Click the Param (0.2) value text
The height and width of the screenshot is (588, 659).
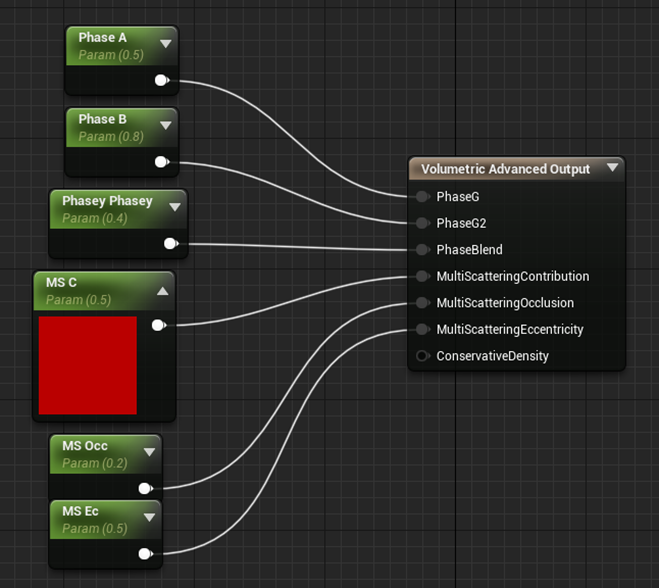pos(95,463)
